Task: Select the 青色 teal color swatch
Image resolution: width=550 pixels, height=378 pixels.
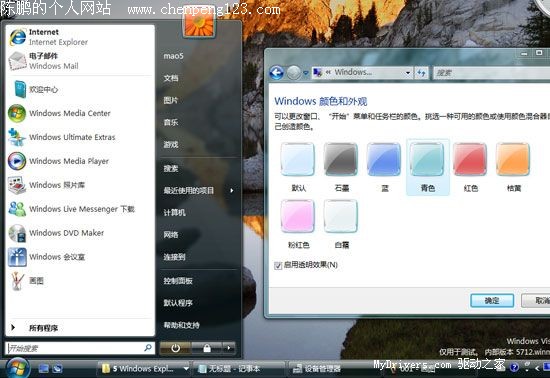Action: click(x=427, y=159)
